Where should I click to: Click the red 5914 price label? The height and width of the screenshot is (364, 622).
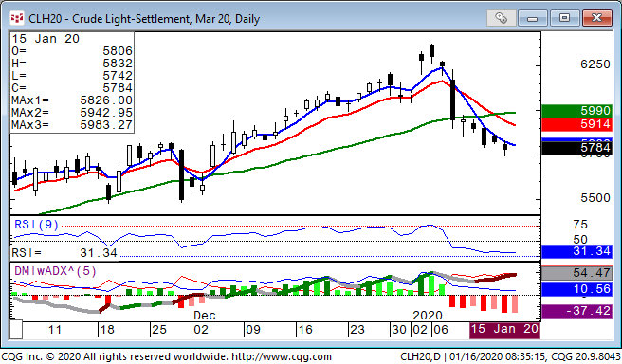(576, 124)
